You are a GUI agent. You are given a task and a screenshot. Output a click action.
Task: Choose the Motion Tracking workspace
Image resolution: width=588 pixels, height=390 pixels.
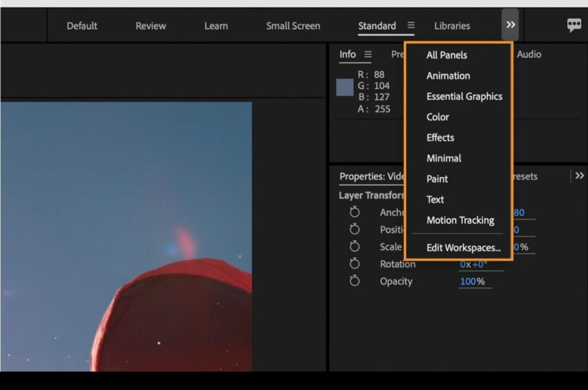tap(460, 220)
